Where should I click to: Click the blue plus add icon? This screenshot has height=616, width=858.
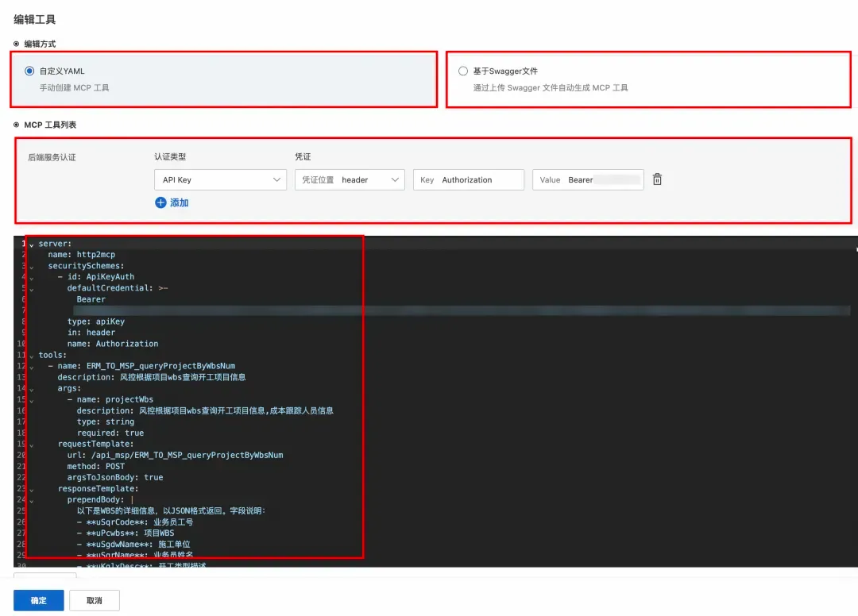click(160, 202)
